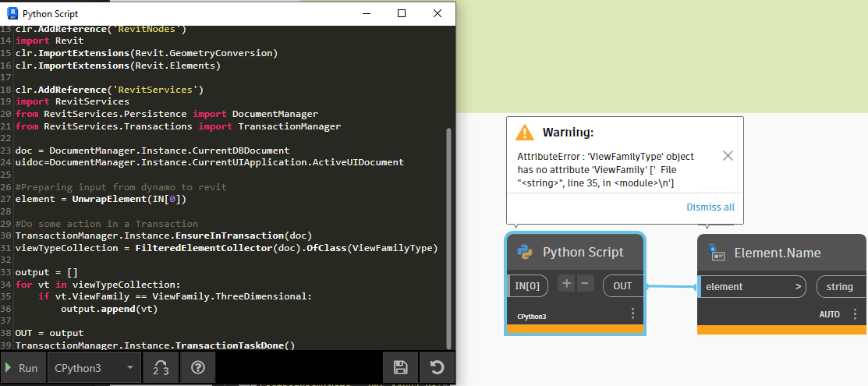
Task: Select the Element.Name node title
Action: (778, 253)
